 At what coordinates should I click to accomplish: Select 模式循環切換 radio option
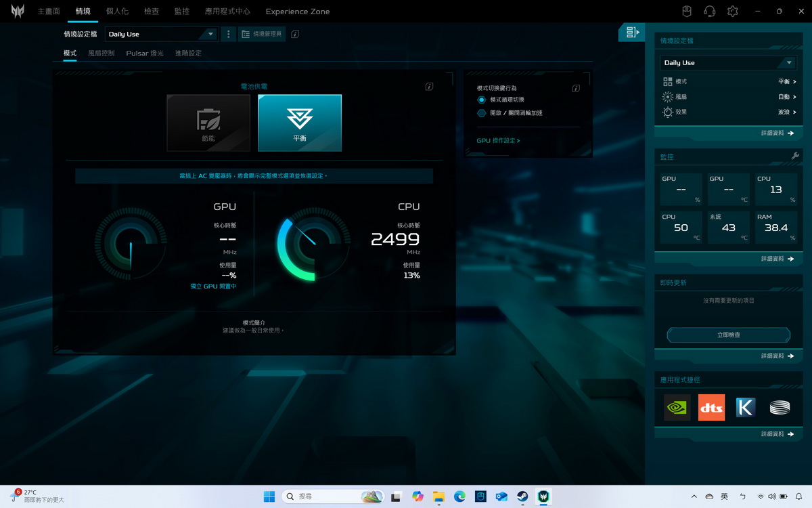[482, 100]
